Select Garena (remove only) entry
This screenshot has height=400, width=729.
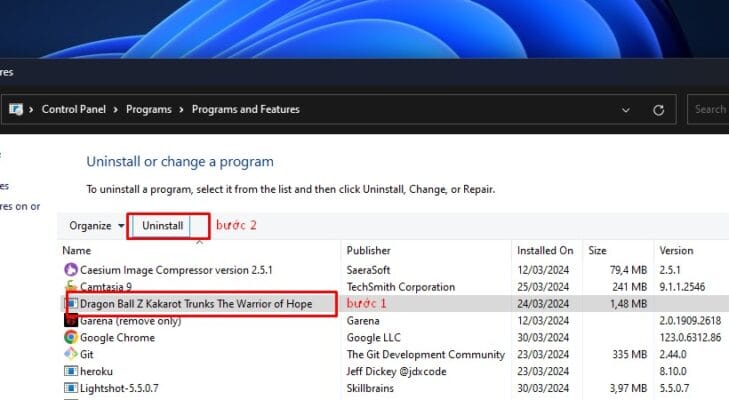tap(130, 320)
